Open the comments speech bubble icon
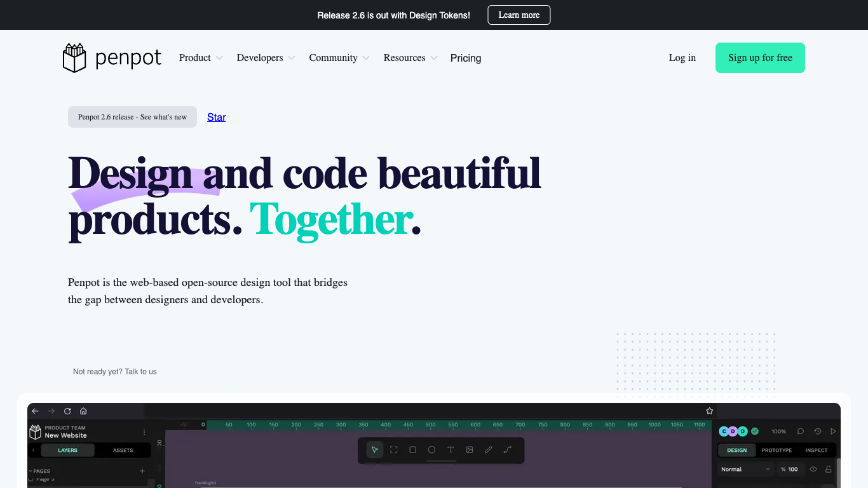The width and height of the screenshot is (868, 488). point(801,431)
